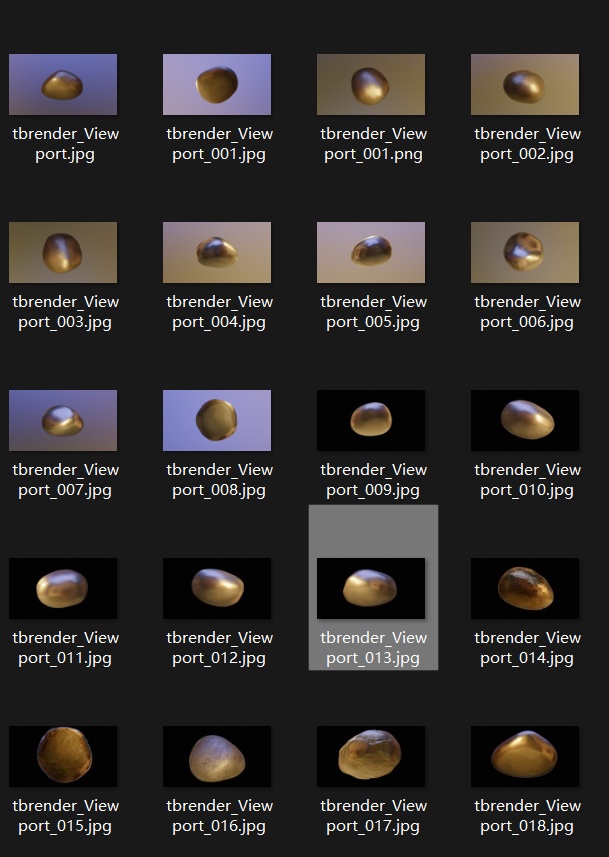Click the file name tbrender_Viewport_013.jpg

[373, 648]
